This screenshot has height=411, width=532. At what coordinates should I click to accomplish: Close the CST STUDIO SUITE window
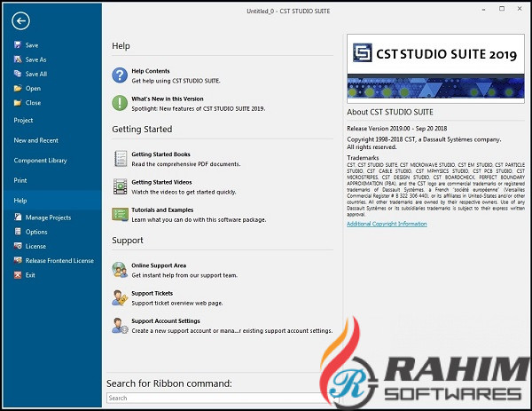(x=520, y=9)
